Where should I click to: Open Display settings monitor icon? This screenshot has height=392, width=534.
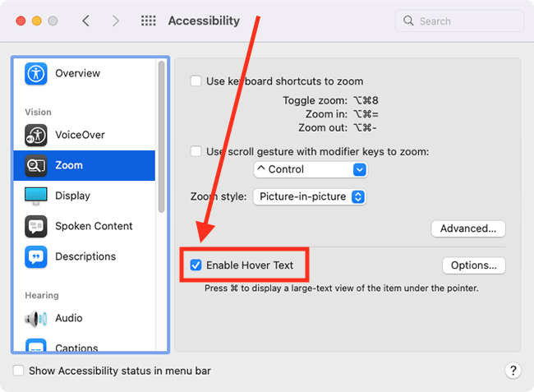click(36, 196)
